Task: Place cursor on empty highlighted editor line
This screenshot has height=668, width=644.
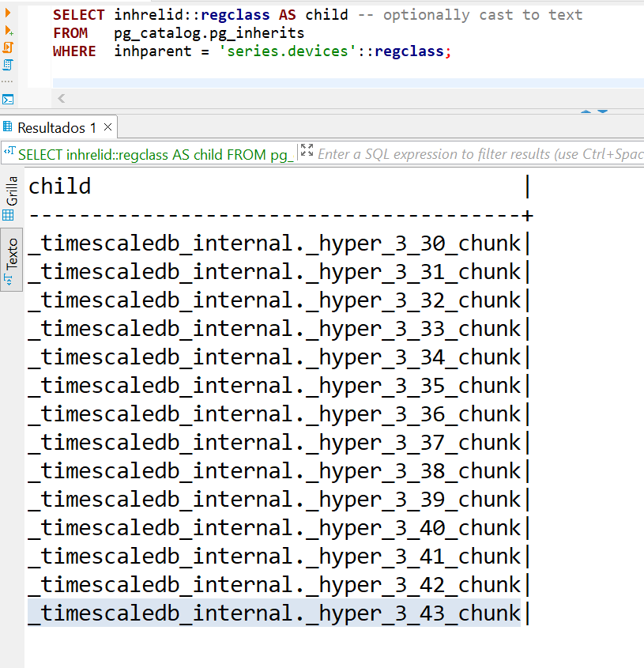Action: coord(348,83)
